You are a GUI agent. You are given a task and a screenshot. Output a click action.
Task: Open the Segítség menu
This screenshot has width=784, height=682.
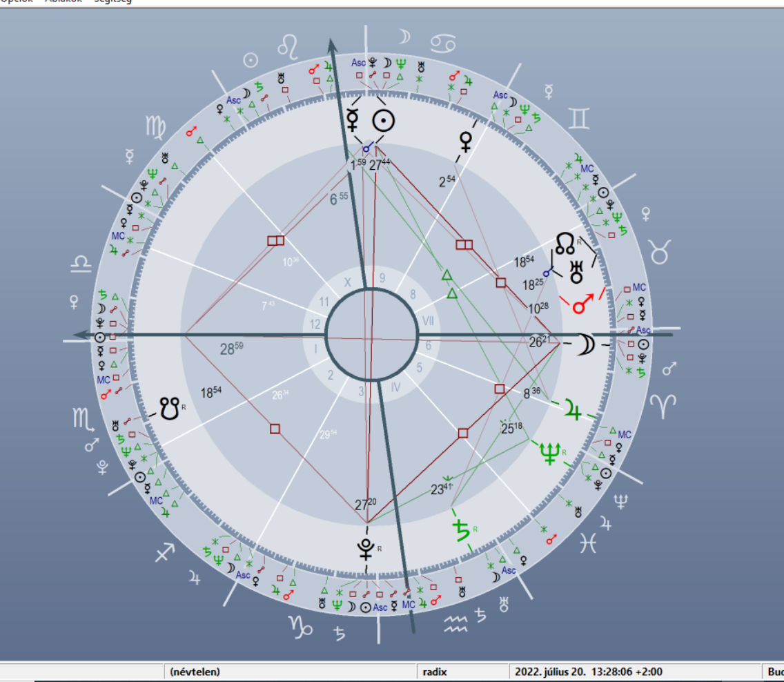[x=112, y=2]
